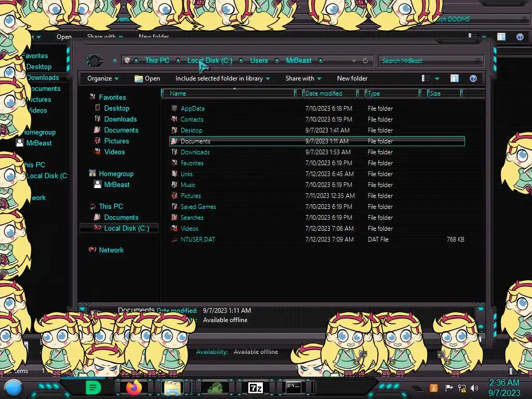Open 7-Zip from the taskbar
The height and width of the screenshot is (399, 532).
pyautogui.click(x=256, y=388)
